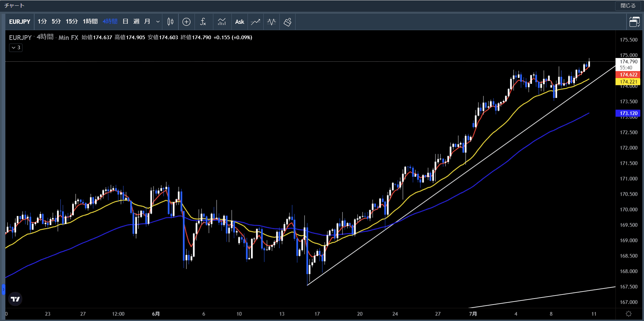Click the 閉じる close button
644x321 pixels.
628,6
